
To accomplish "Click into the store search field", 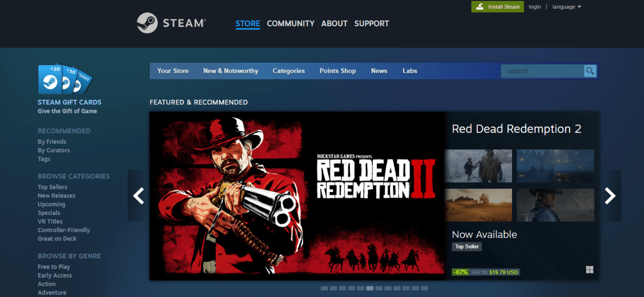I will [542, 71].
